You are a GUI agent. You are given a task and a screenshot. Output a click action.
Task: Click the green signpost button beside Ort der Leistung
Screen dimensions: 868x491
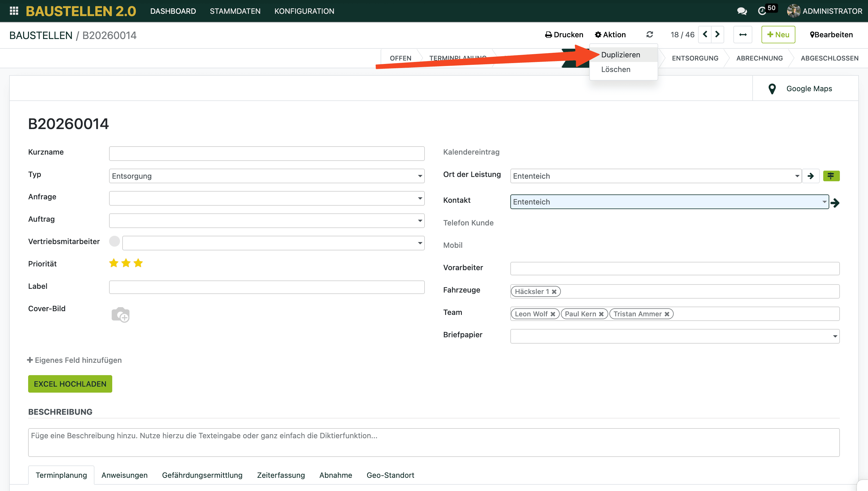pos(831,176)
